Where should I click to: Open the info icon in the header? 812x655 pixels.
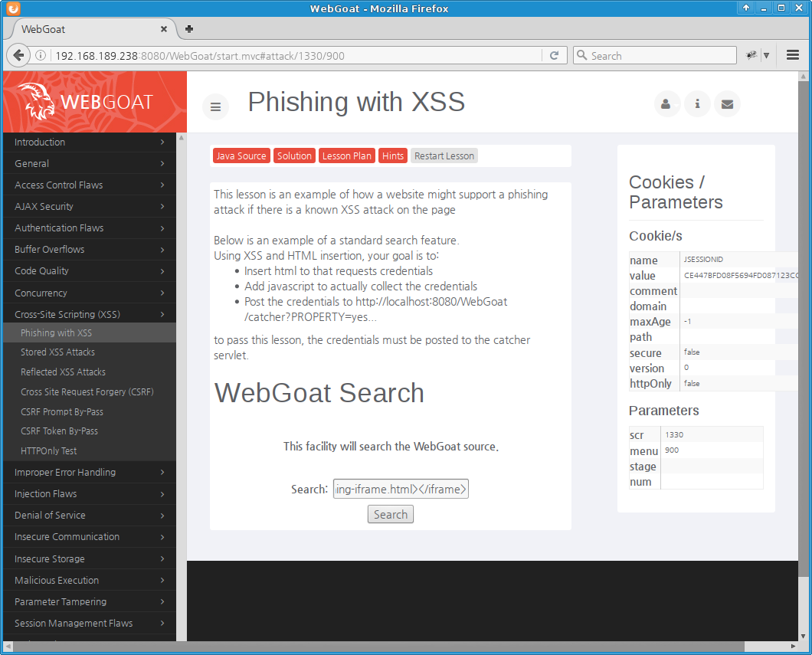click(x=697, y=104)
